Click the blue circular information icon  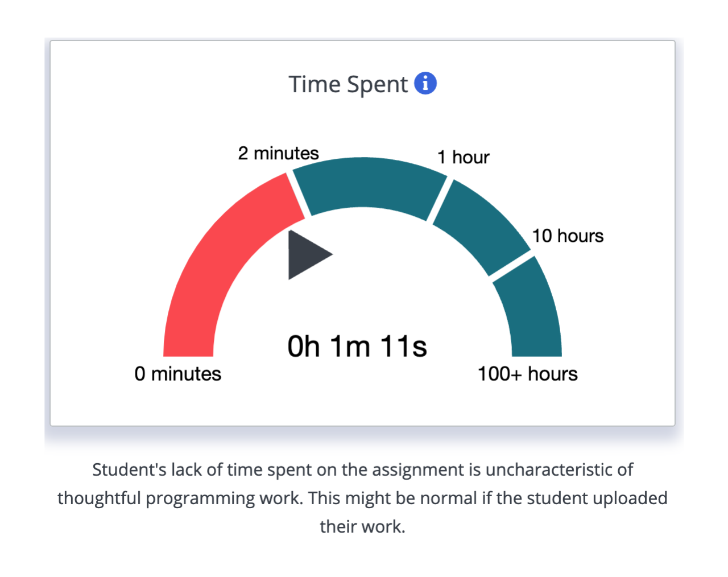[x=425, y=83]
